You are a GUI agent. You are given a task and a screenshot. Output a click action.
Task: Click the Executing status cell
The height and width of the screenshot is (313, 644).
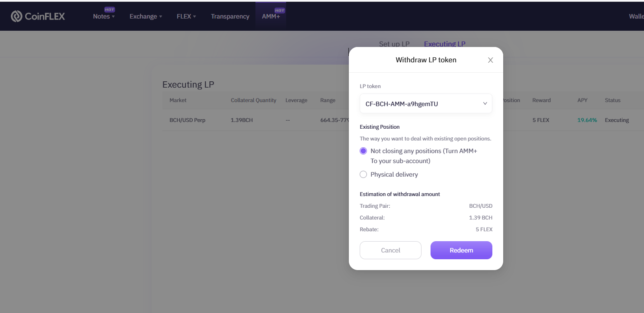point(617,120)
